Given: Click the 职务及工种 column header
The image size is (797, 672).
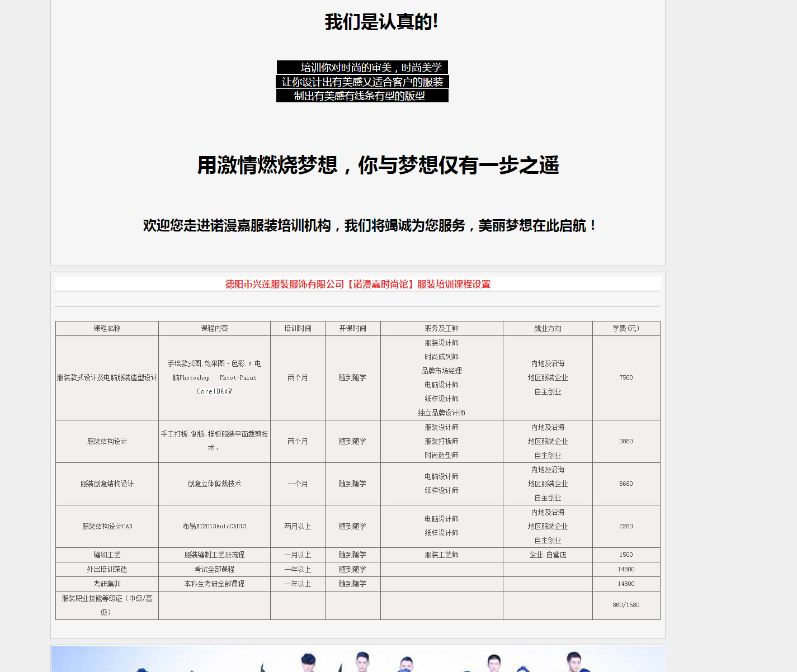Looking at the screenshot, I should pos(441,329).
